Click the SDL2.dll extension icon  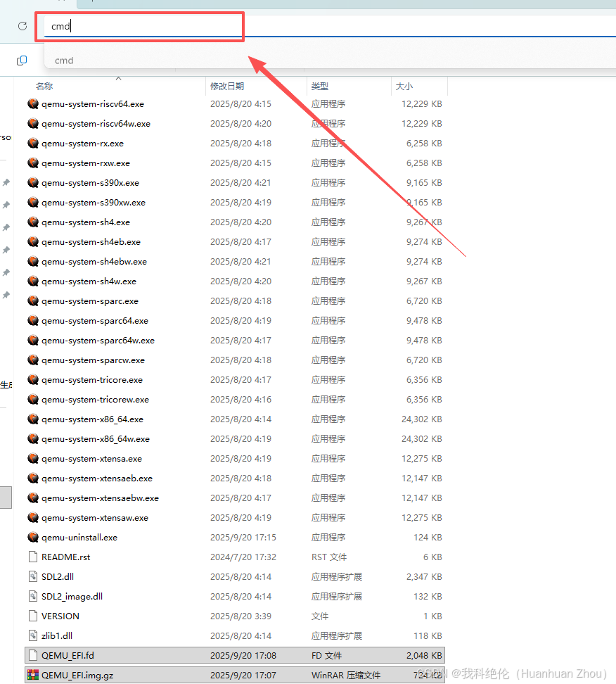[x=33, y=576]
